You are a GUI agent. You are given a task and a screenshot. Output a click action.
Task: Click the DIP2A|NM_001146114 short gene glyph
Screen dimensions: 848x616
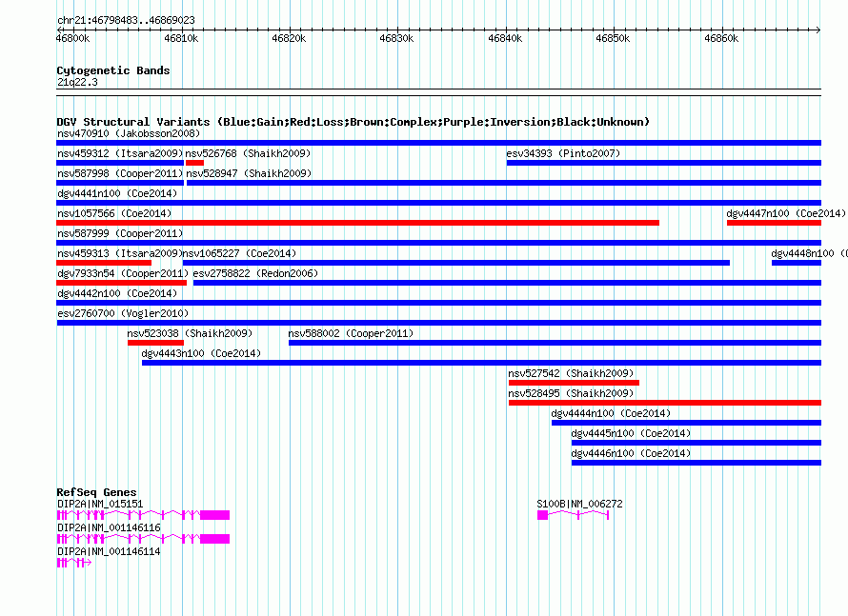pos(74,563)
